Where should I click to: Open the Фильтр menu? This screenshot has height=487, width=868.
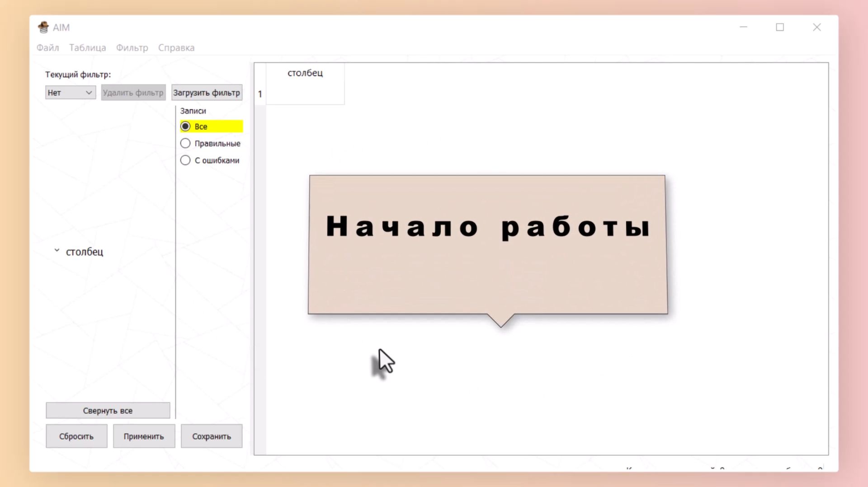click(x=132, y=47)
